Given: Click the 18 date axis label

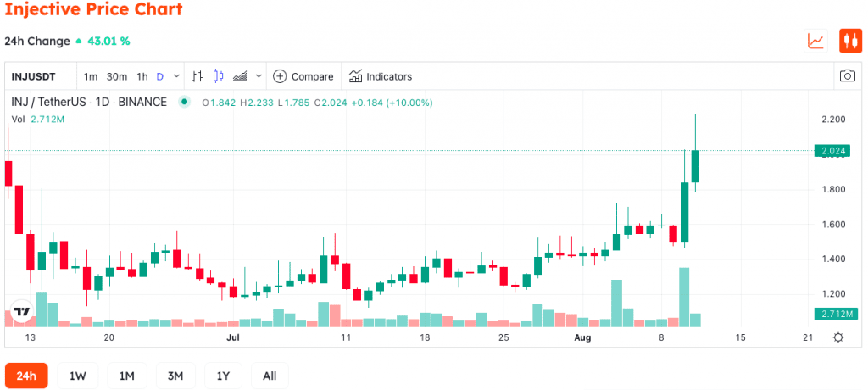Looking at the screenshot, I should tap(425, 337).
